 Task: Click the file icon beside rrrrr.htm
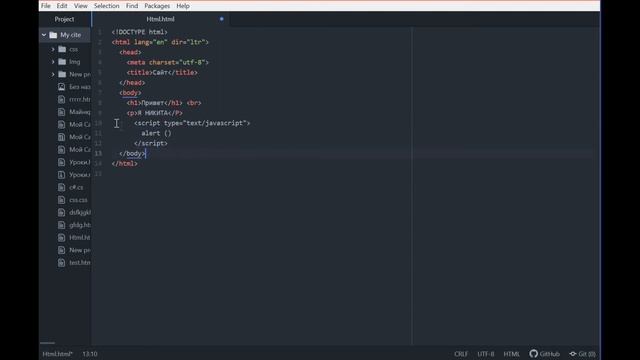[x=61, y=100]
